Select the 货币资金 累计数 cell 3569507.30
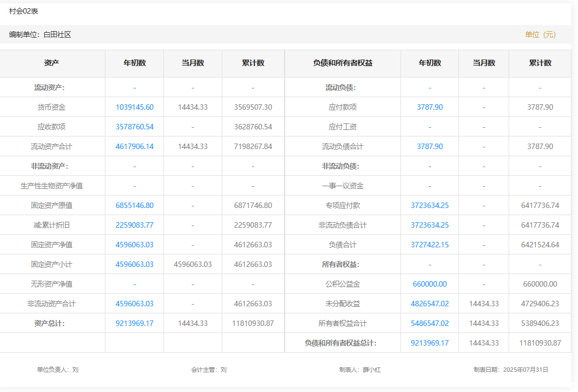This screenshot has width=578, height=392. click(253, 107)
